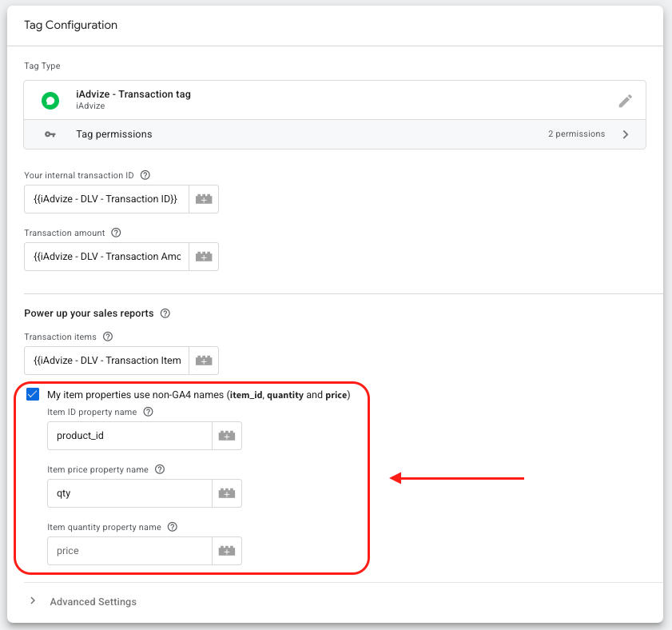Click the pencil icon to edit tag type
Screen dimensions: 672x630
tap(625, 101)
